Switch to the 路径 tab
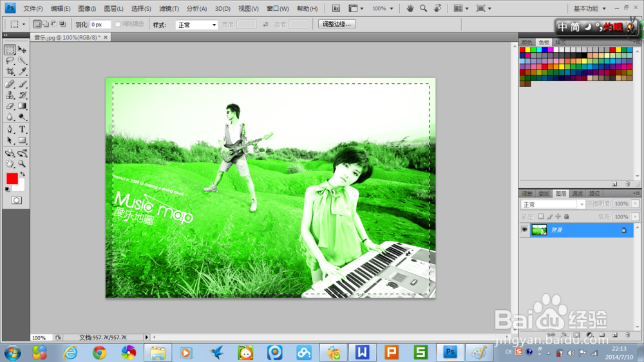The image size is (644, 362). [x=594, y=193]
